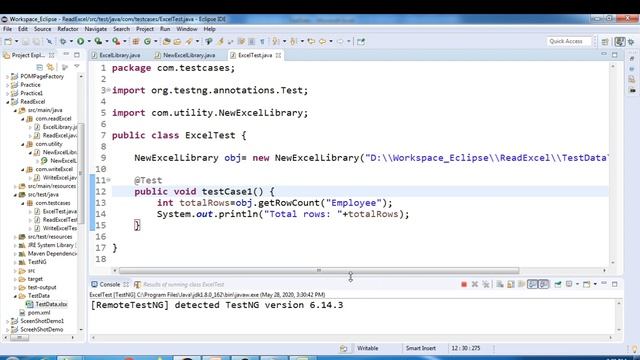Screen dimensions: 640x360
Task: Toggle Show Whitespace Characters in toolbar
Action: 262,41
